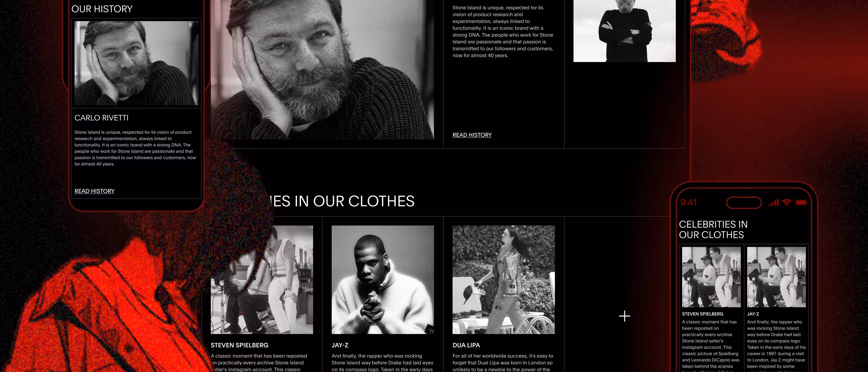
Task: Click the cellular signal bars icon
Action: click(x=773, y=203)
